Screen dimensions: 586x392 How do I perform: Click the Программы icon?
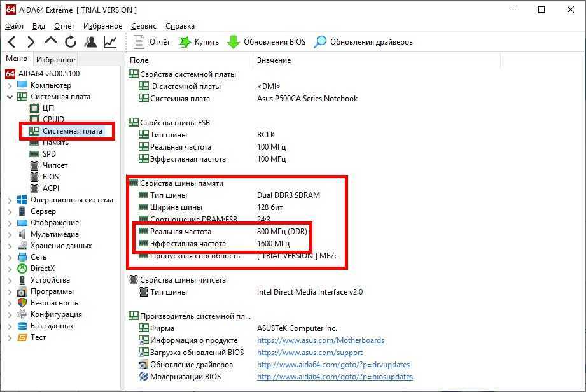(22, 292)
